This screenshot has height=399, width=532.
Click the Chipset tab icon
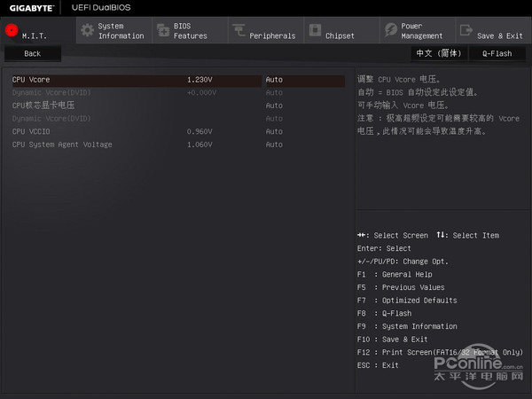[315, 30]
